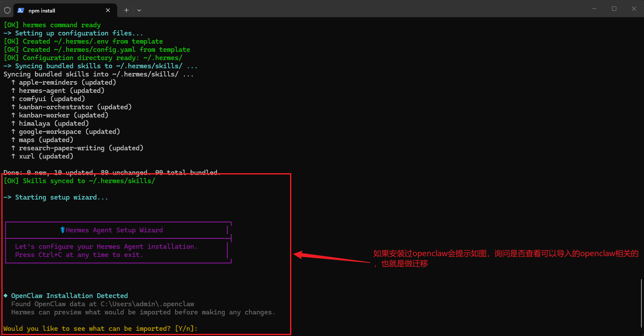The width and height of the screenshot is (644, 336).
Task: Click "[OK] Skills synced to ~/.hermes/skills/" line
Action: (x=79, y=181)
